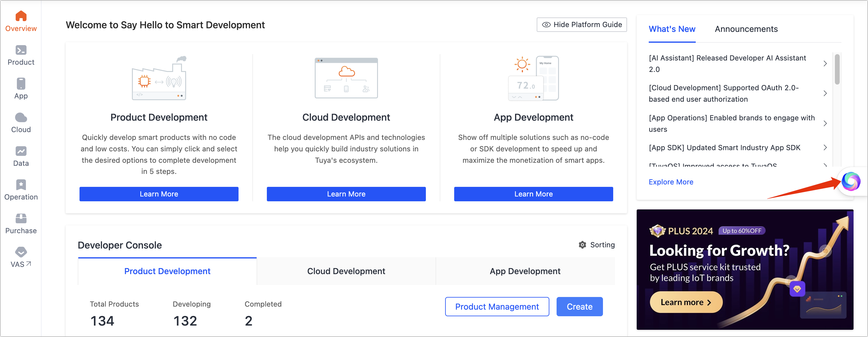
Task: Click Learn more on PLUS 2024 banner
Action: [x=686, y=302]
